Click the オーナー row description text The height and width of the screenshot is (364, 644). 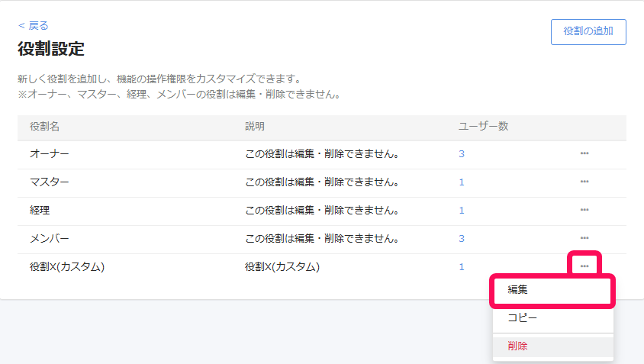322,153
